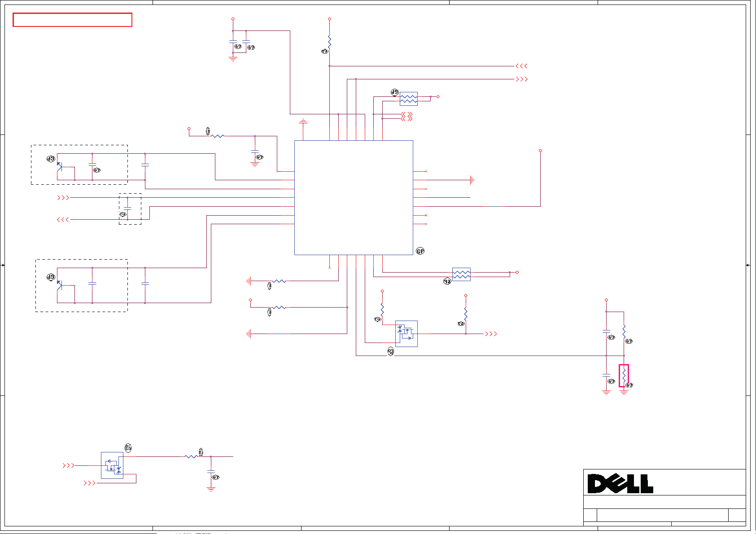This screenshot has height=534, width=756.
Task: Click the bidirectional double-arrow port near top right
Action: [406, 117]
